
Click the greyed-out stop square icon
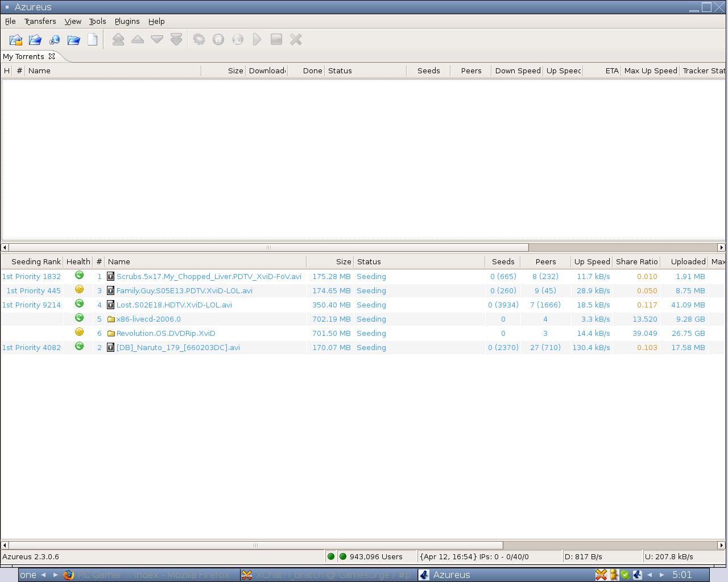276,39
